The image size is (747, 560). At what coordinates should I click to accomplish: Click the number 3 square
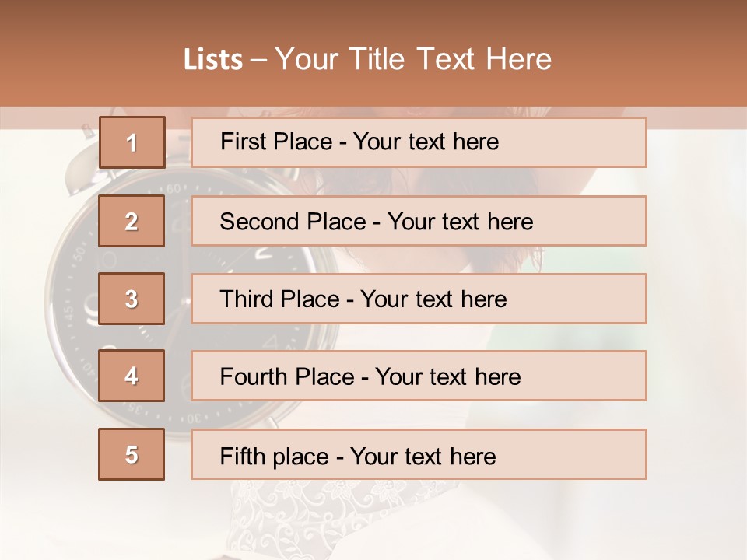coord(132,299)
